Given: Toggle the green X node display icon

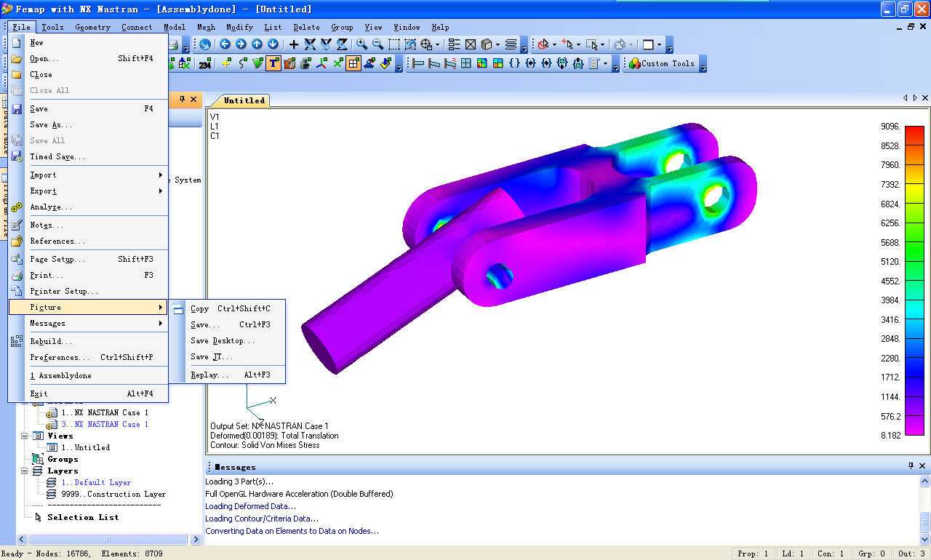Looking at the screenshot, I should click(337, 63).
